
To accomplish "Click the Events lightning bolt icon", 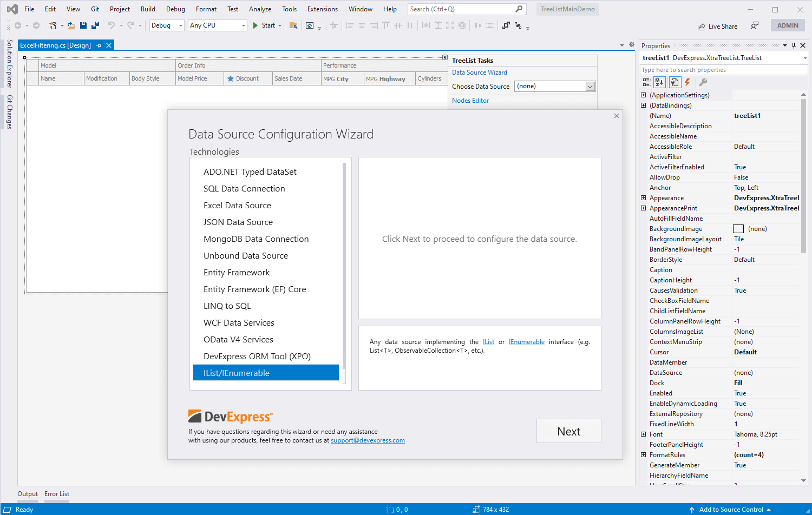I will click(687, 82).
